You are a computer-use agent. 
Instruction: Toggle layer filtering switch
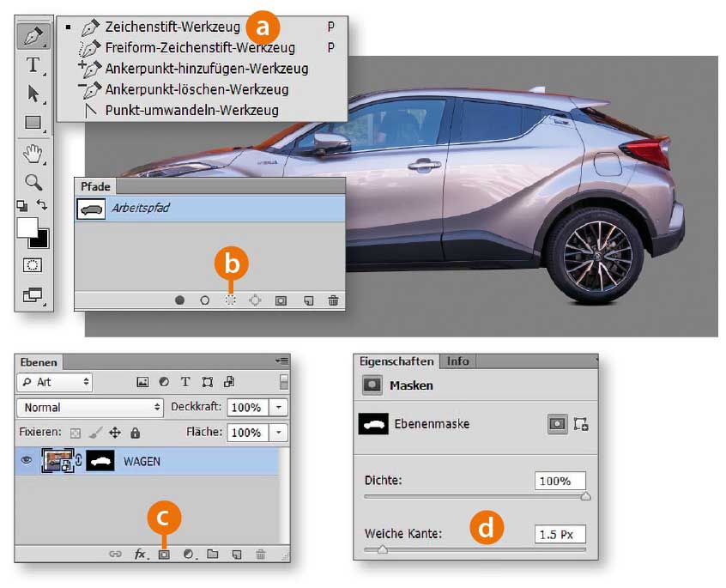tap(284, 383)
